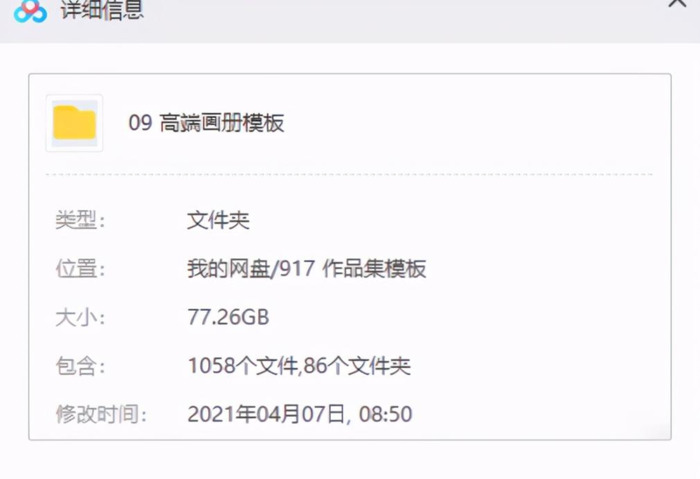Click the 08:50 time value

[386, 414]
